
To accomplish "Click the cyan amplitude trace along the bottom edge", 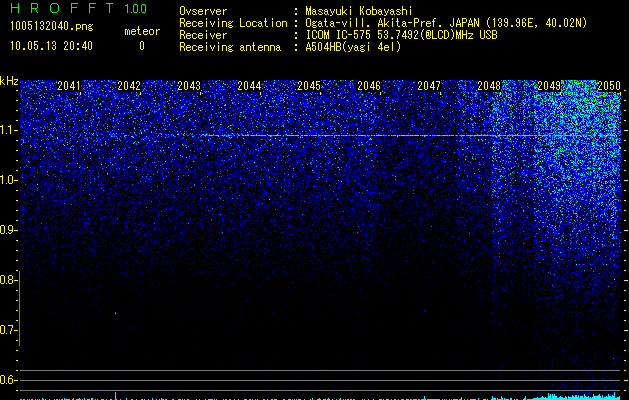I will (320, 396).
